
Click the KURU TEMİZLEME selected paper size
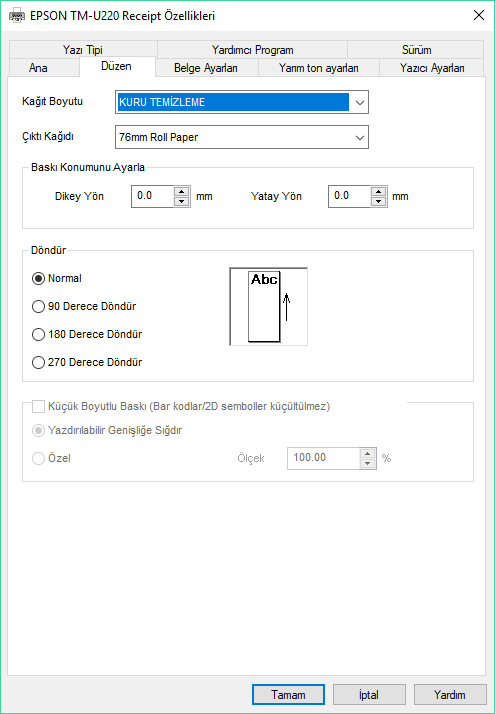(233, 102)
